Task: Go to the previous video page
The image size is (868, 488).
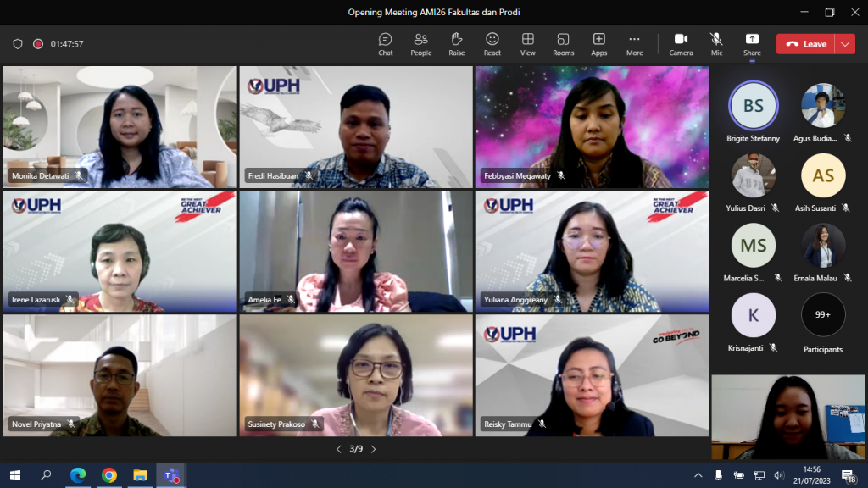Action: [x=339, y=449]
